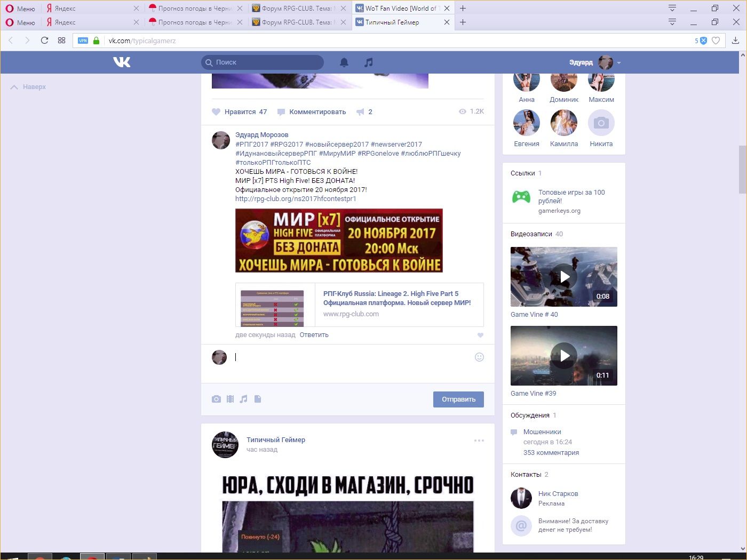Open the emoji smiley picker
Image resolution: width=747 pixels, height=560 pixels.
point(479,357)
